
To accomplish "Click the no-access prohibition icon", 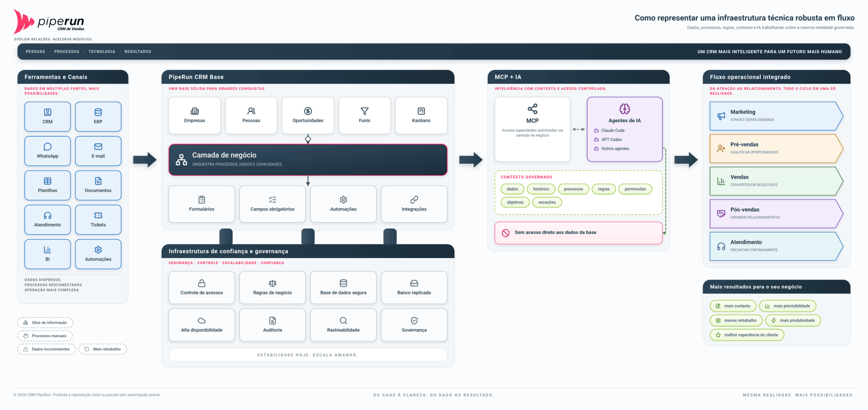I will (x=506, y=233).
